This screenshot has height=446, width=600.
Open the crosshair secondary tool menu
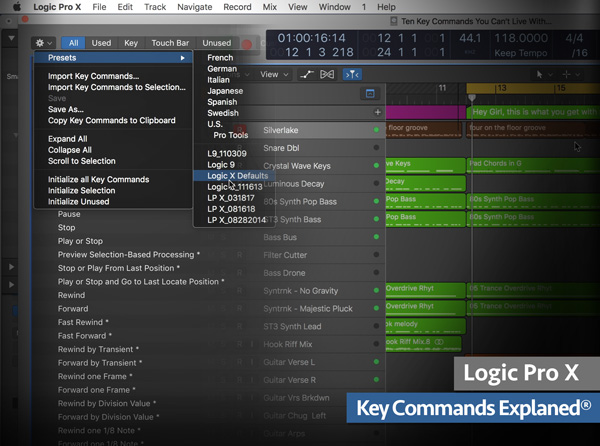pyautogui.click(x=571, y=75)
